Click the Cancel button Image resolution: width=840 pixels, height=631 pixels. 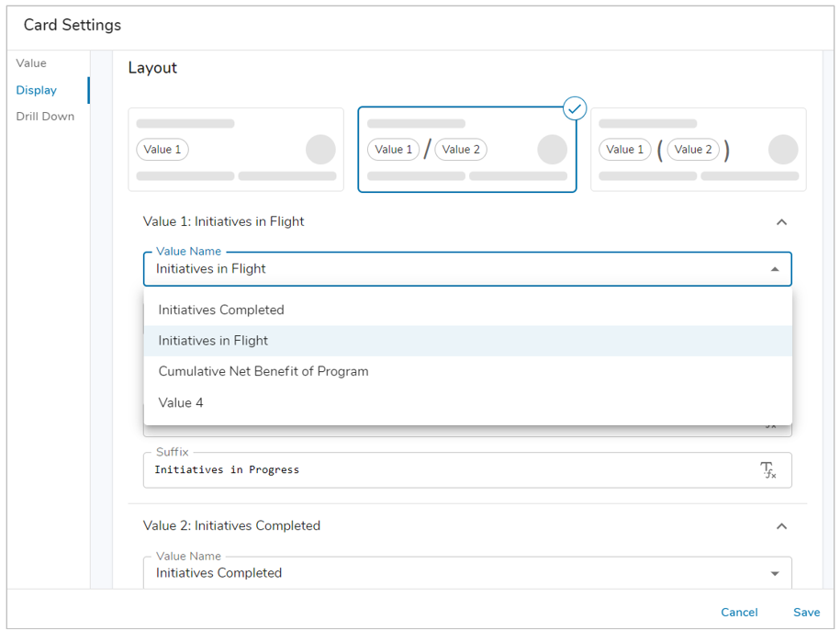coord(739,612)
